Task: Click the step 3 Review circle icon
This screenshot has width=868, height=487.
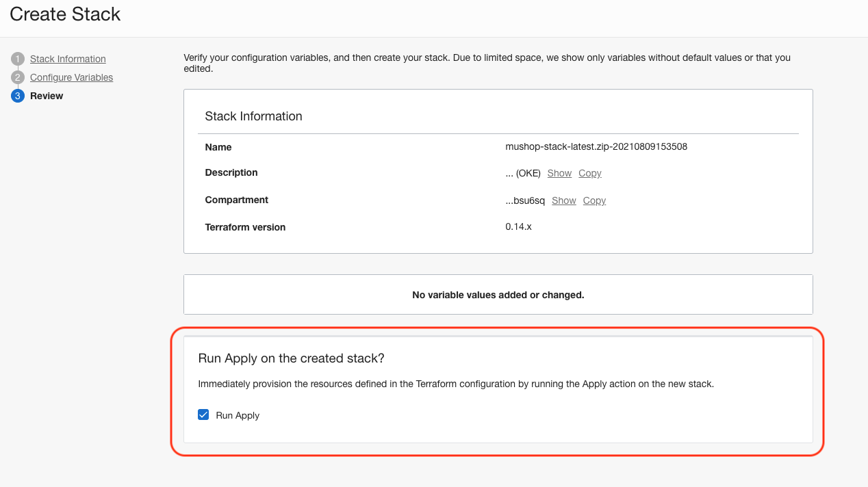Action: pyautogui.click(x=18, y=96)
